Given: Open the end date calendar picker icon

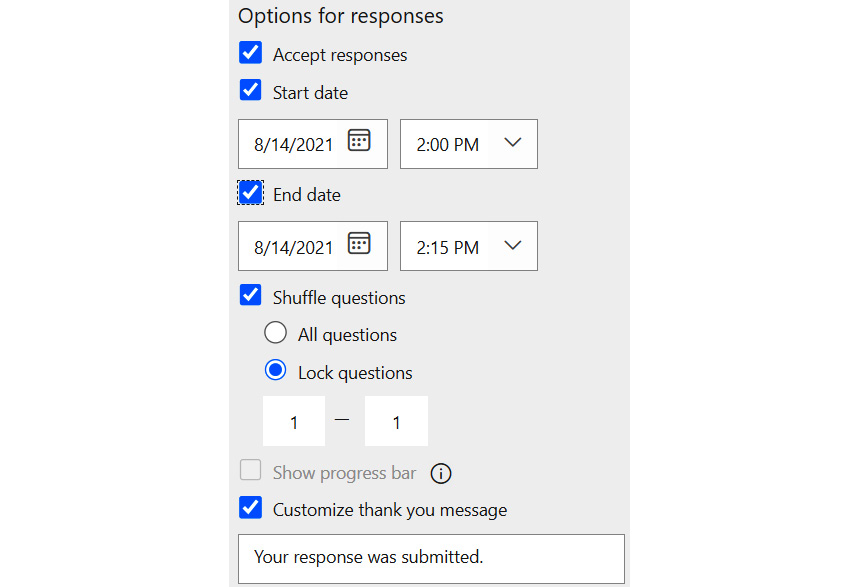Looking at the screenshot, I should 359,243.
